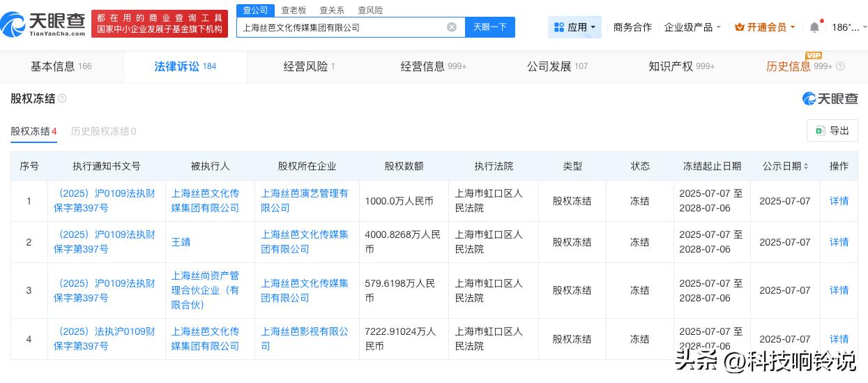Open row 1 被执行人 上海丝芭文化传媒集团 link

(x=206, y=200)
